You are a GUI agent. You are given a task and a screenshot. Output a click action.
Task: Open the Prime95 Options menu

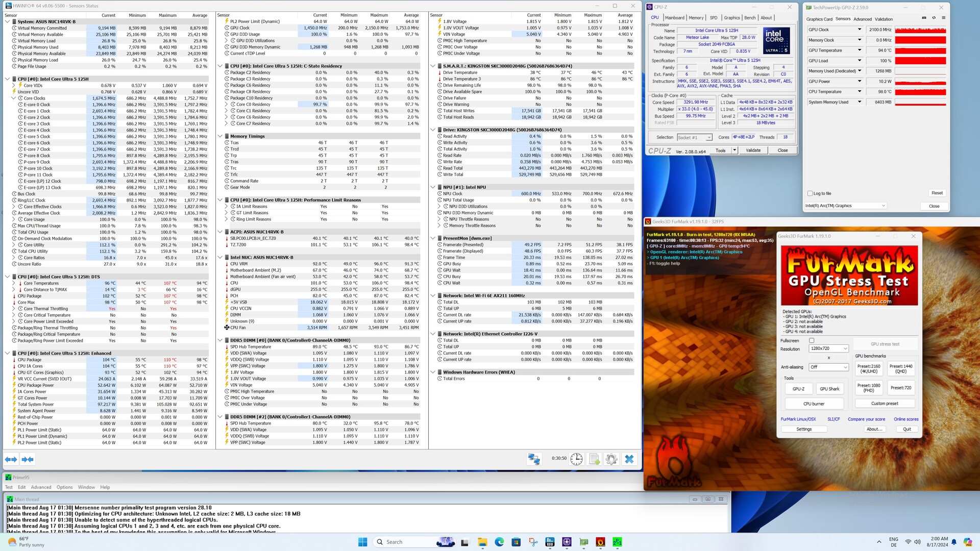point(64,487)
